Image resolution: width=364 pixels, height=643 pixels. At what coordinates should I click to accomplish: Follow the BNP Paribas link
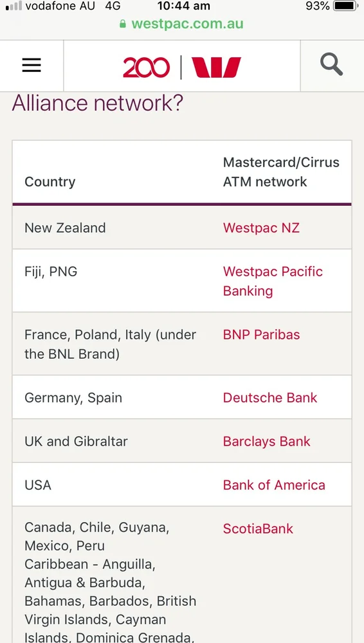point(261,334)
